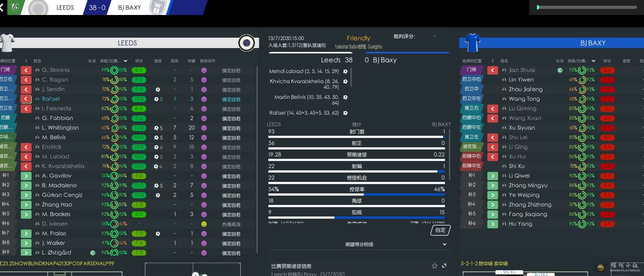Click the pop-out icon on expected goals panel
Screen dimensions: 644x276
pyautogui.click(x=444, y=266)
